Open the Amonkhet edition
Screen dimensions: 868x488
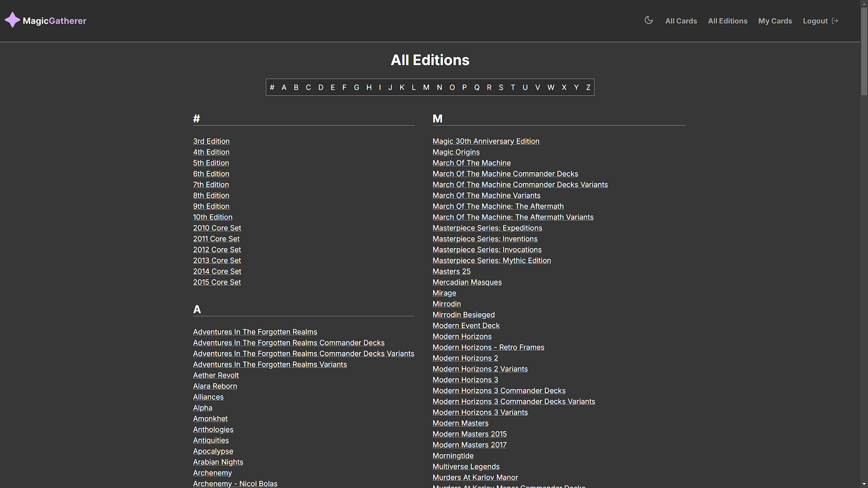[210, 419]
